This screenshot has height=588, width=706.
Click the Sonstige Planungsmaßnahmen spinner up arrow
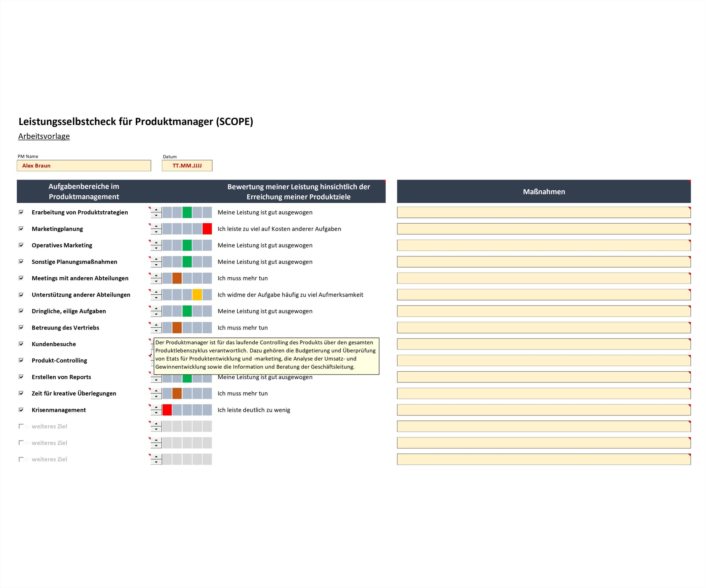pos(156,259)
